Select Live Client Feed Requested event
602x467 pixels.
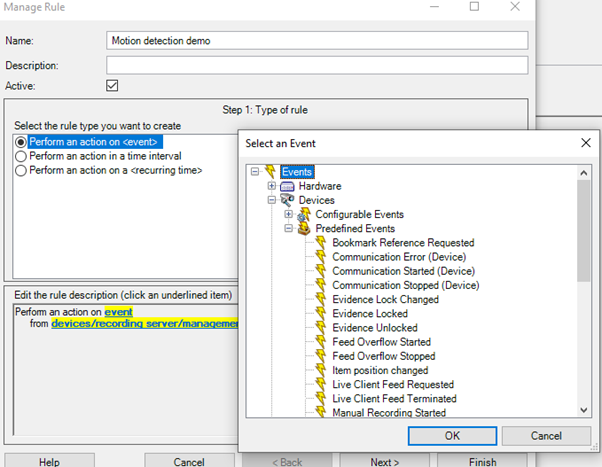(392, 384)
